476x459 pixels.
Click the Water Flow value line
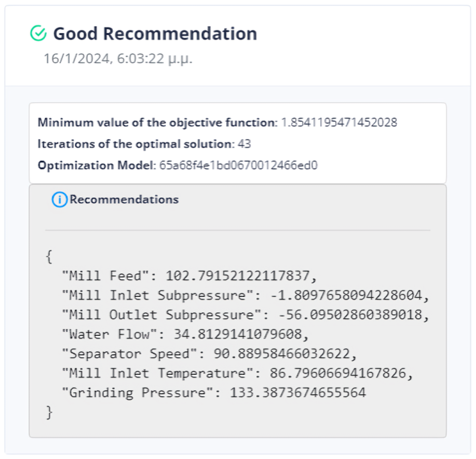pos(185,334)
